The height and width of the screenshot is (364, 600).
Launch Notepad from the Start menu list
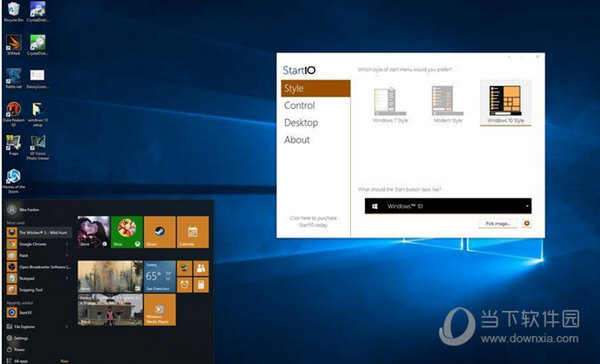pyautogui.click(x=39, y=278)
